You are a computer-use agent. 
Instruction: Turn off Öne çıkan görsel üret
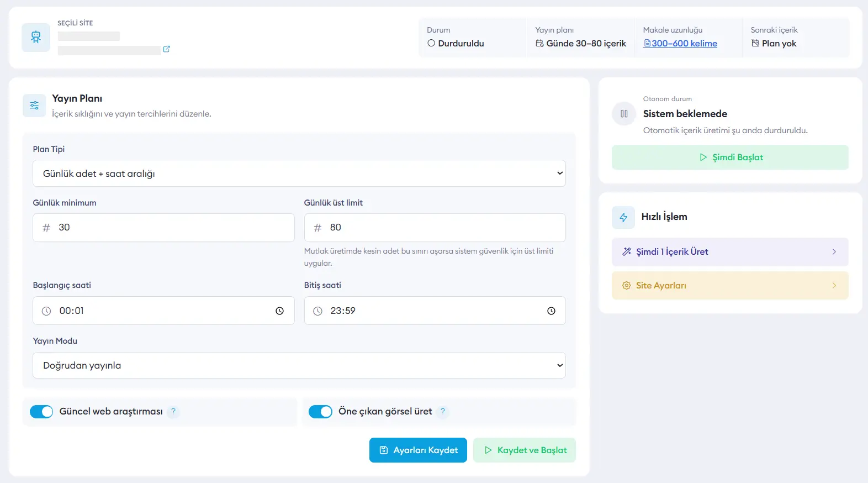pos(320,412)
